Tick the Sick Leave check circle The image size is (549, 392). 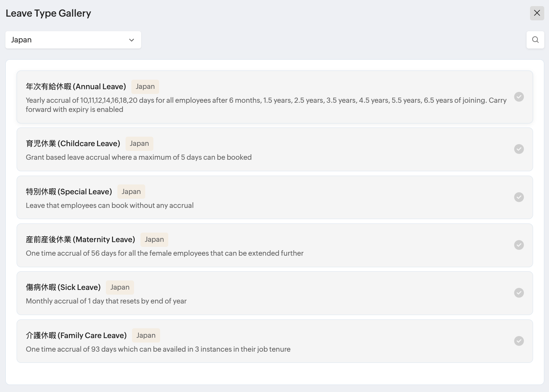pos(519,293)
